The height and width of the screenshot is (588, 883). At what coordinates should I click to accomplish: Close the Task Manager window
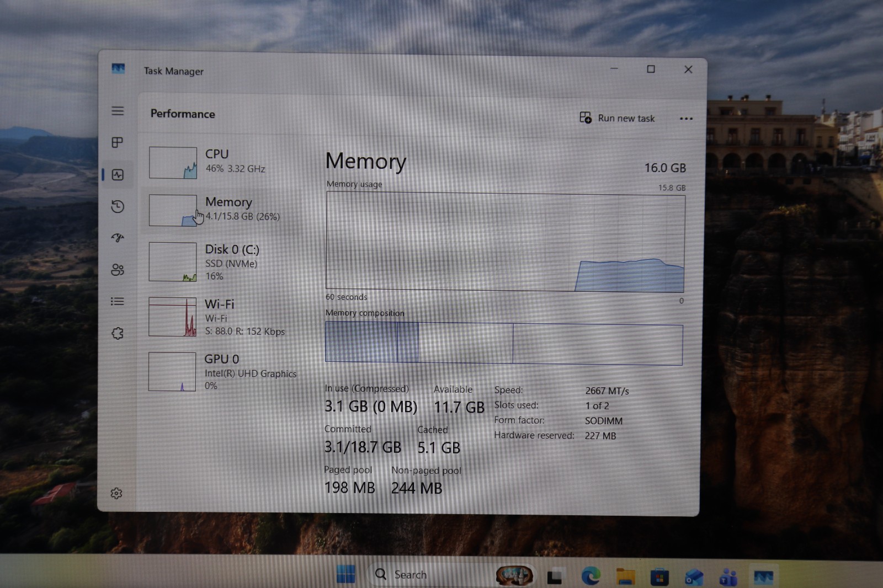[x=688, y=70]
